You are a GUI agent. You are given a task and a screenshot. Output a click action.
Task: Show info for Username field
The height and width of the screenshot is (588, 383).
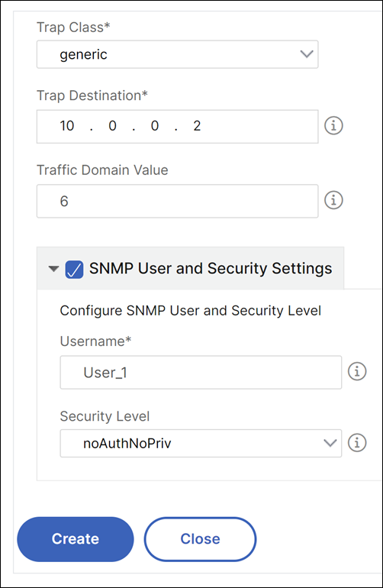pos(357,371)
